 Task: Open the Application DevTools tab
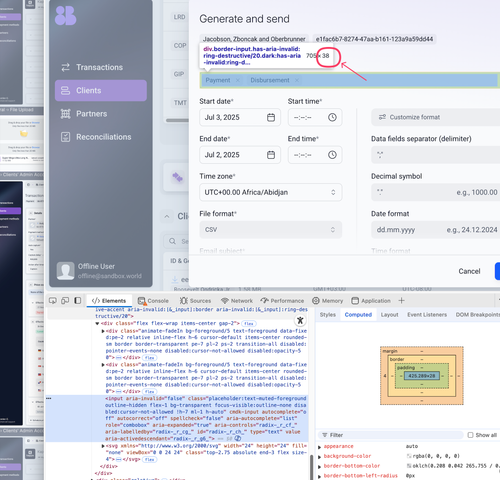click(371, 301)
